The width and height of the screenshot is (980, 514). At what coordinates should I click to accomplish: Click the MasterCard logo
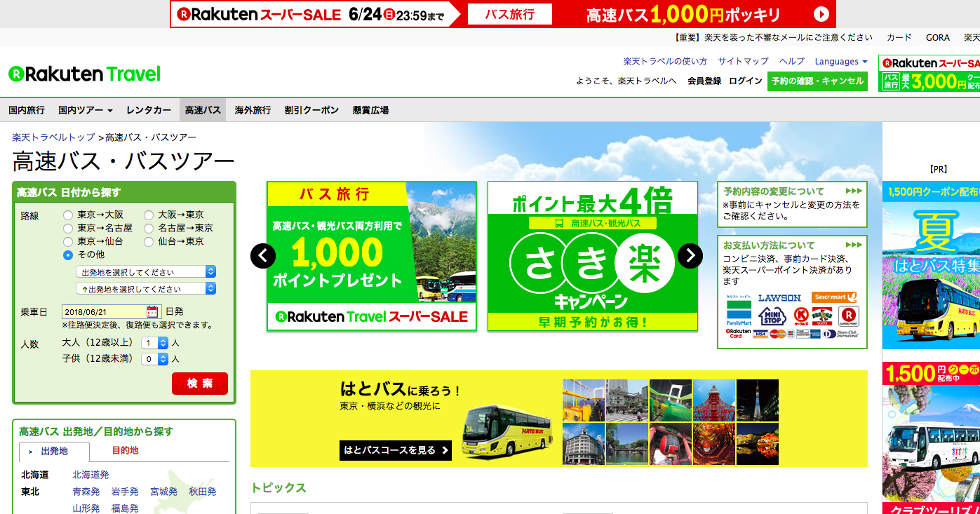click(777, 334)
